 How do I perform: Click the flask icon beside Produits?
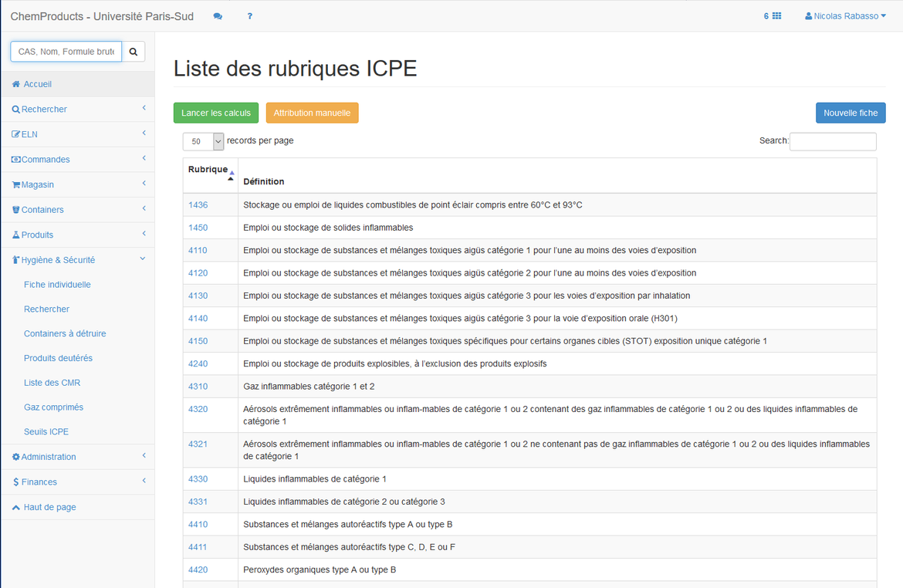pyautogui.click(x=16, y=235)
